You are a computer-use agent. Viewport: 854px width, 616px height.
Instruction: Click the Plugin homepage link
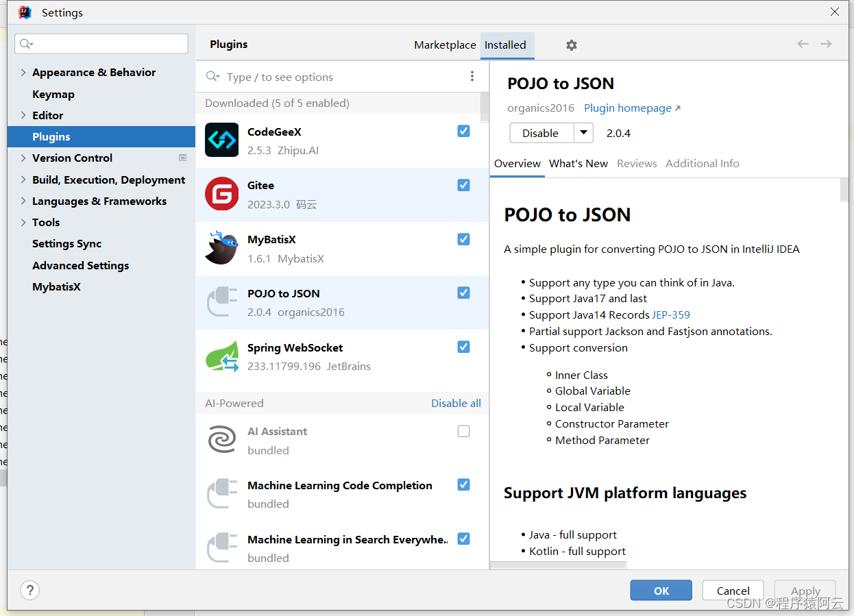click(626, 108)
